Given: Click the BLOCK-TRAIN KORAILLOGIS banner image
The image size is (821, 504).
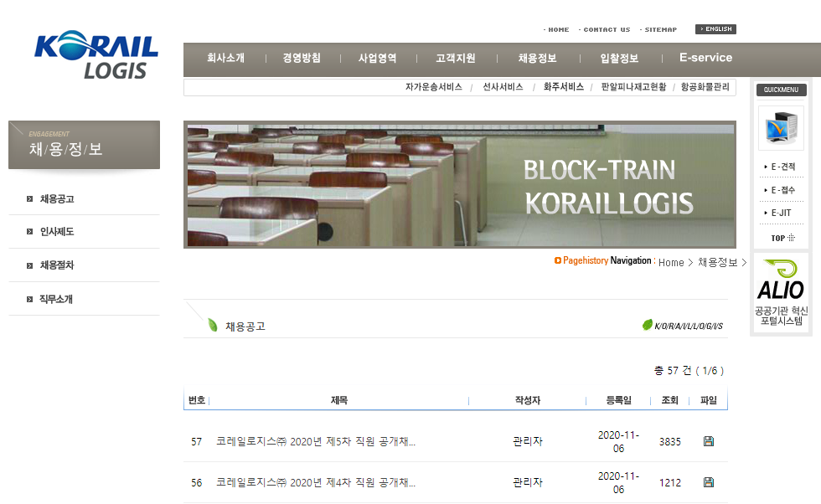Looking at the screenshot, I should tap(460, 185).
